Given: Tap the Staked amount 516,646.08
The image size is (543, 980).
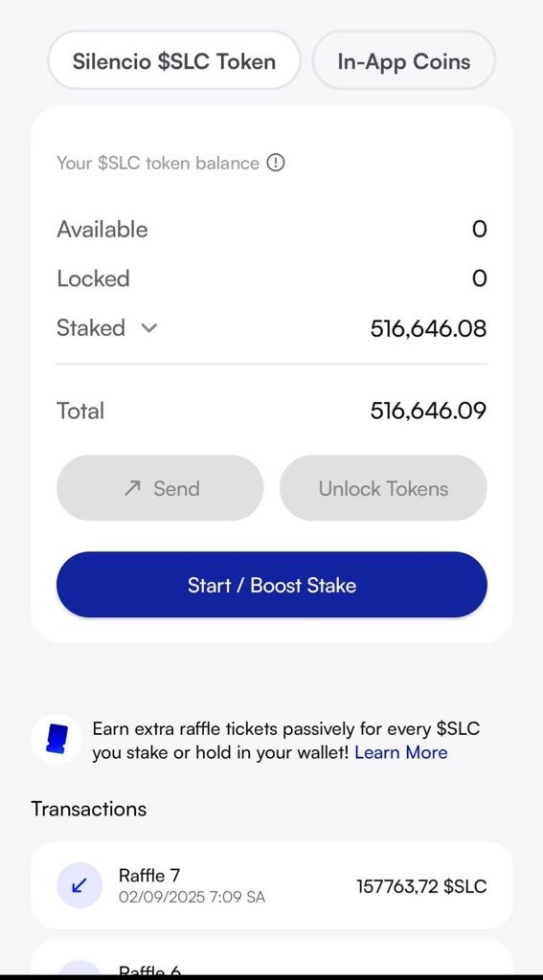Looking at the screenshot, I should tap(428, 328).
